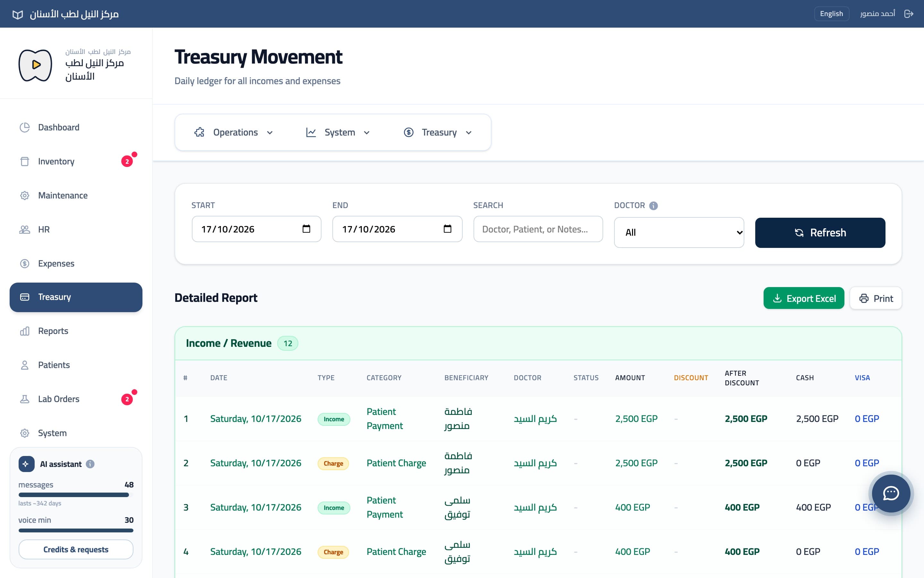Click the DISCOUNT column header

(691, 378)
